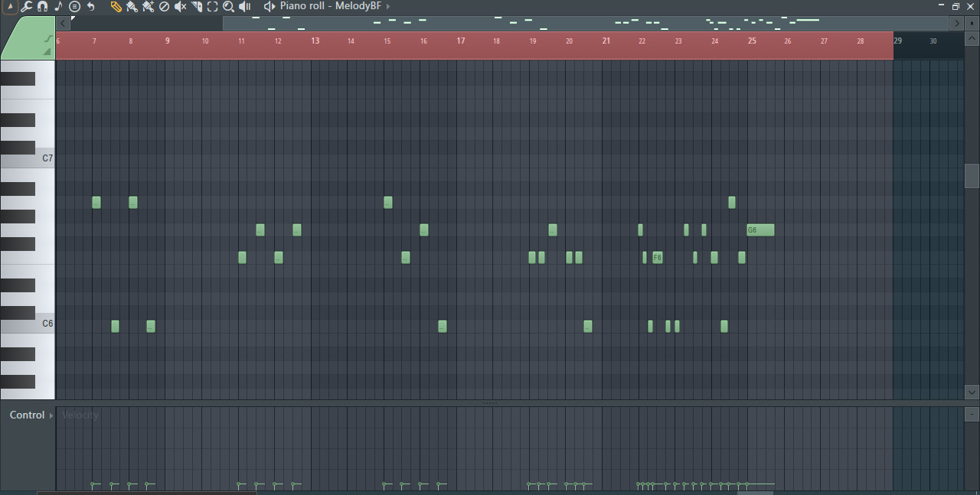Select the Delete tool

point(163,6)
